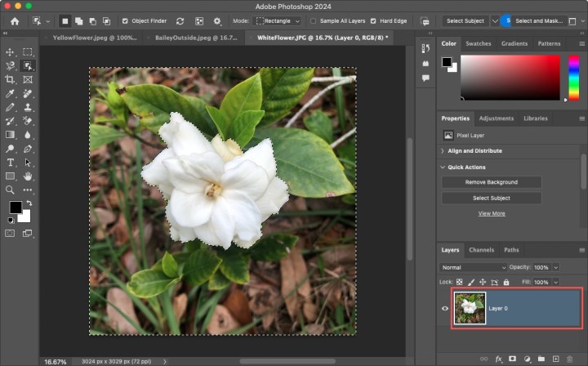The height and width of the screenshot is (366, 588).
Task: Choose the Type tool
Action: pyautogui.click(x=11, y=163)
